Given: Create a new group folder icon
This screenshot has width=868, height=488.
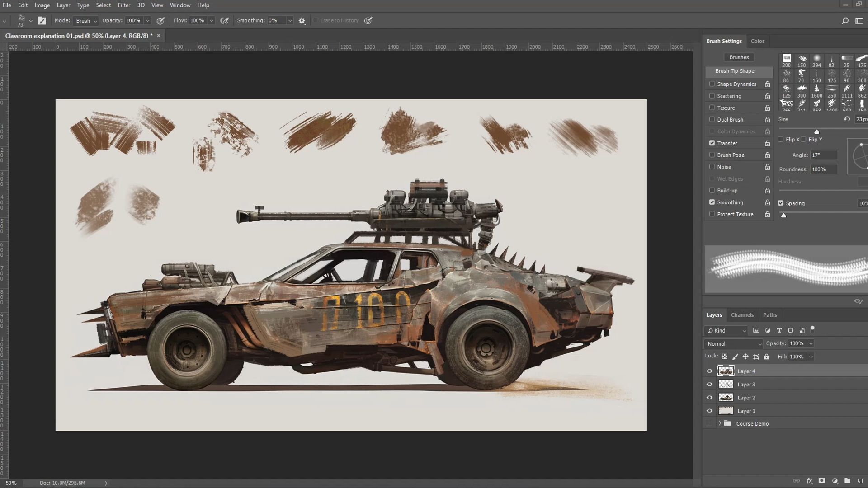Looking at the screenshot, I should tap(848, 481).
